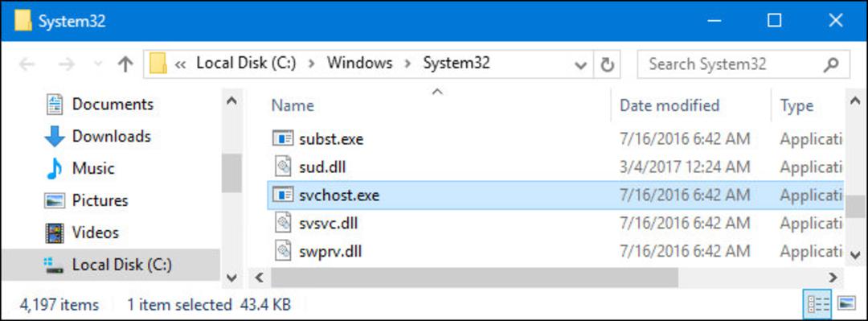Click the subst.exe application icon
The width and height of the screenshot is (868, 321).
coord(283,138)
